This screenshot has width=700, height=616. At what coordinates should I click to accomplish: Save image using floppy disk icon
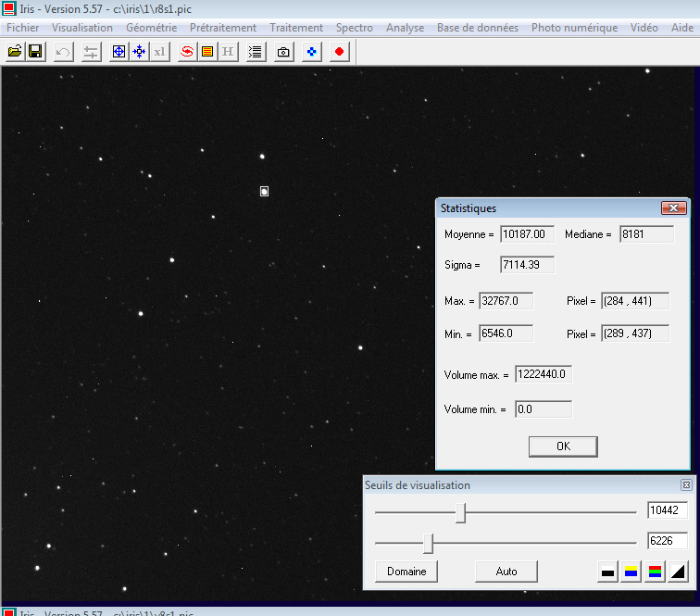[35, 52]
